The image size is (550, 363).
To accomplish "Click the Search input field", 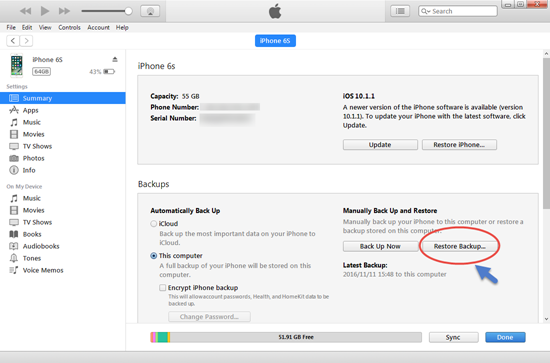I will 458,11.
